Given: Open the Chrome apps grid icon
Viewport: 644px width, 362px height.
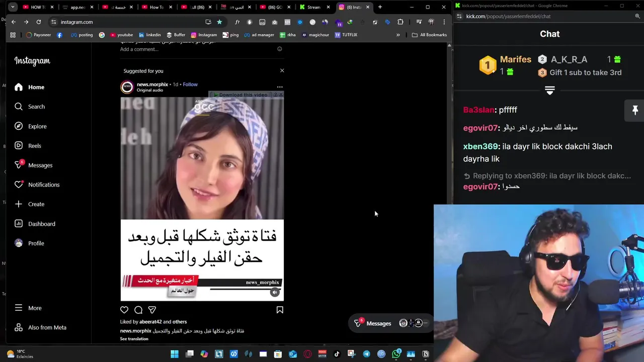Looking at the screenshot, I should click(x=13, y=35).
